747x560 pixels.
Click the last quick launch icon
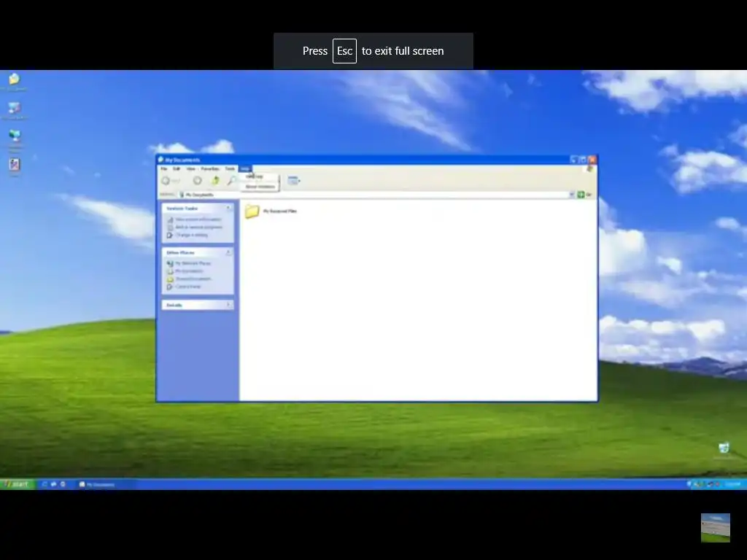pyautogui.click(x=63, y=484)
